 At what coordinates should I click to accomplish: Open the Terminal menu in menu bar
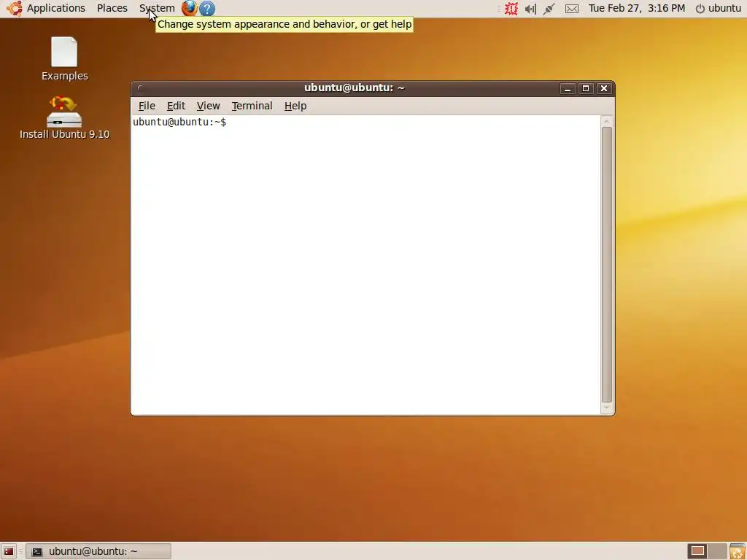[x=252, y=106]
